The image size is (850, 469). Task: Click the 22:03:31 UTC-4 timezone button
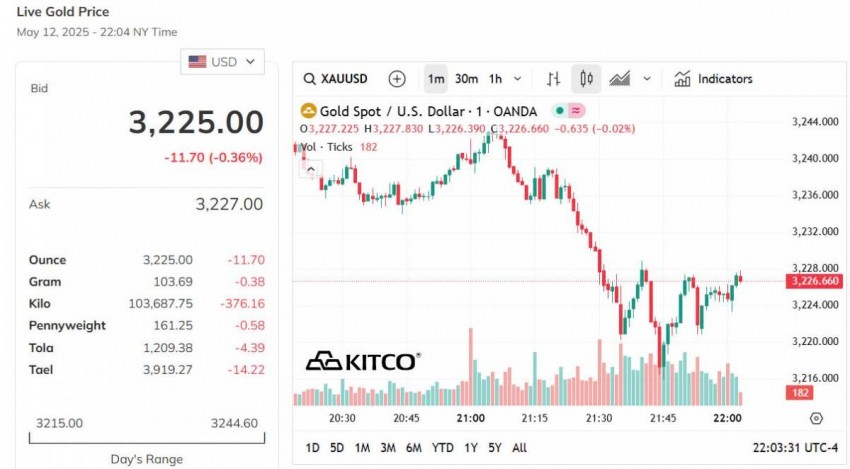tap(795, 448)
